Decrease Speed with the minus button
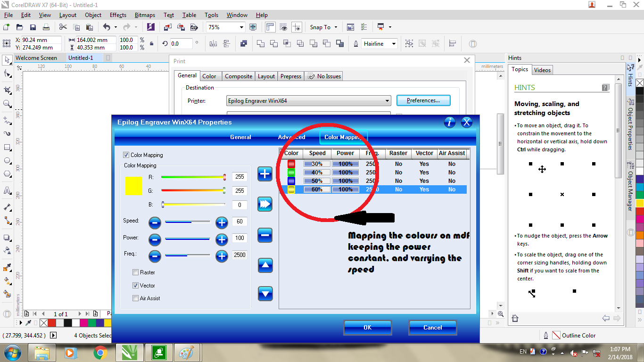This screenshot has width=644, height=362. coord(155,222)
